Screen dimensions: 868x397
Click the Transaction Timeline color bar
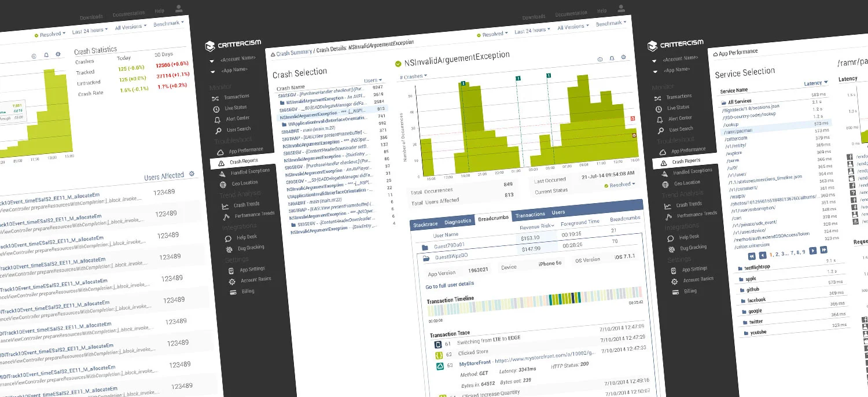click(x=535, y=300)
